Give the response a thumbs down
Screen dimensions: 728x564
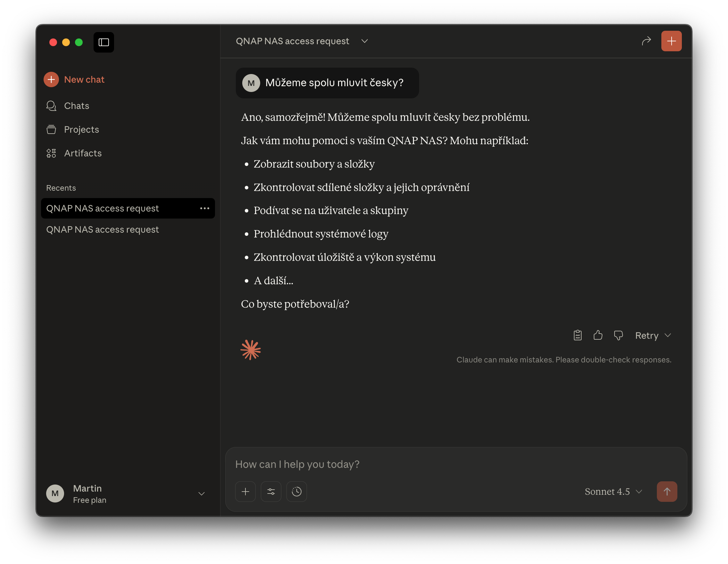click(618, 335)
